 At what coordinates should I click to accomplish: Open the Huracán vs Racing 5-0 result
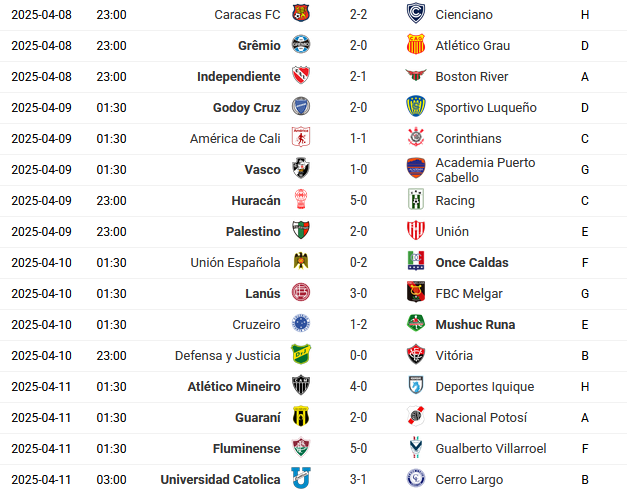(358, 200)
